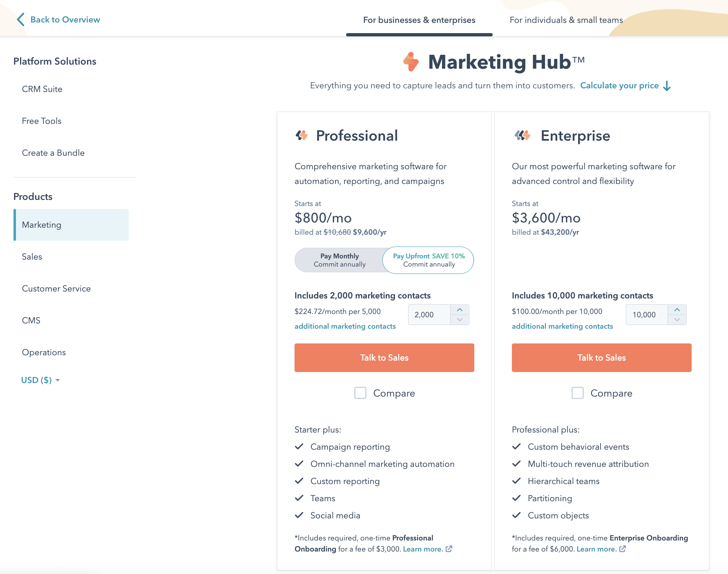Switch to For individuals & small teams tab

(566, 20)
